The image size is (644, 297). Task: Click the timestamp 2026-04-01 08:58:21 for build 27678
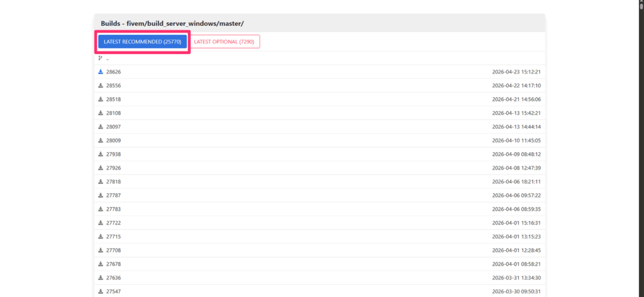[x=516, y=264]
